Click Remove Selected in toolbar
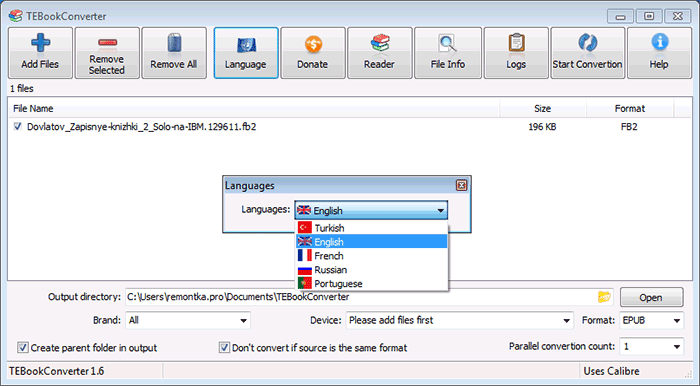Image resolution: width=700 pixels, height=386 pixels. (x=107, y=53)
